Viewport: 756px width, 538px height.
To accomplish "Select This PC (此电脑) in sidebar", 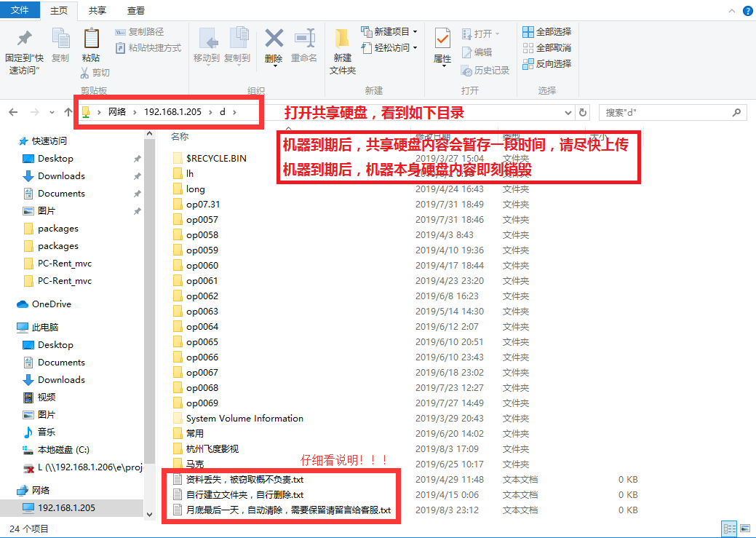I will point(38,327).
